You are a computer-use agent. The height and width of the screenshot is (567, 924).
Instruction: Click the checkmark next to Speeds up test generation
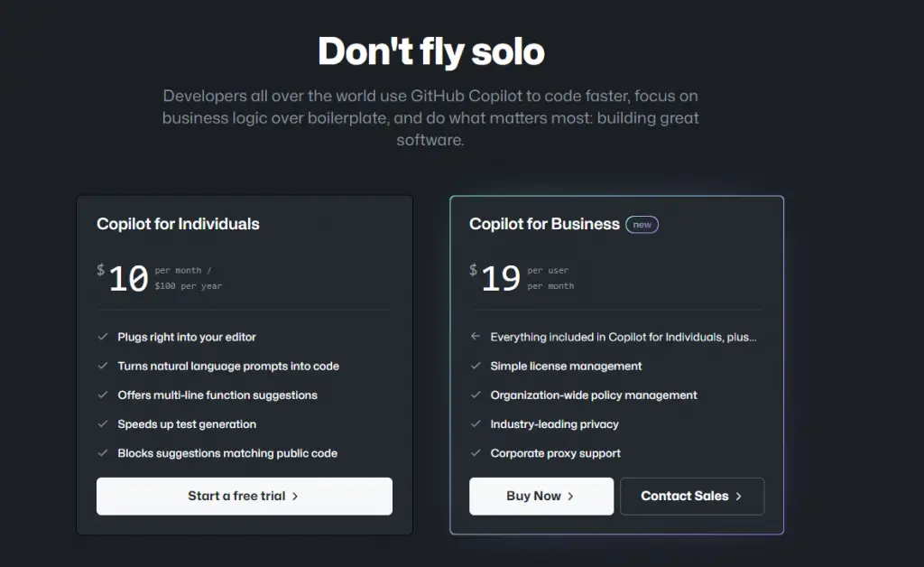[103, 423]
